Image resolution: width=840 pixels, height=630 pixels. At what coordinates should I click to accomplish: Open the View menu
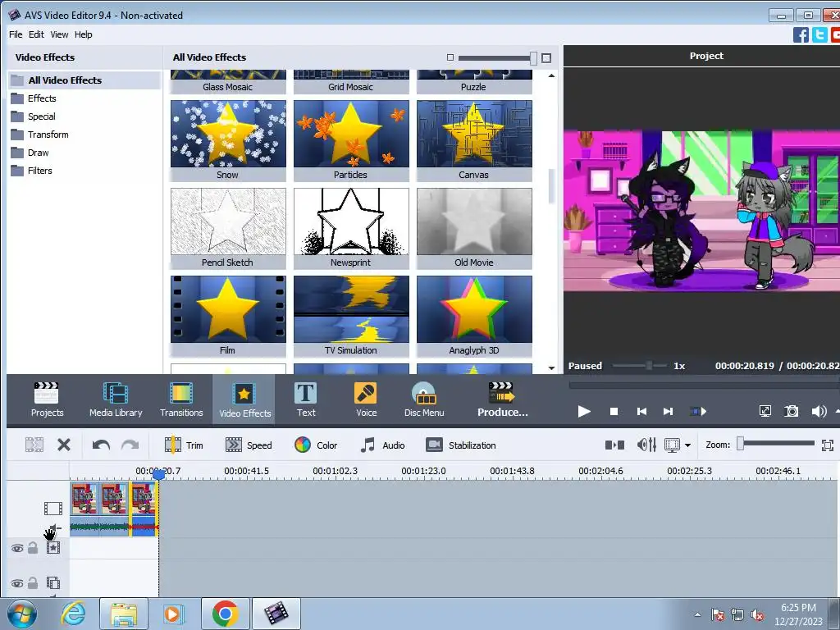coord(59,34)
